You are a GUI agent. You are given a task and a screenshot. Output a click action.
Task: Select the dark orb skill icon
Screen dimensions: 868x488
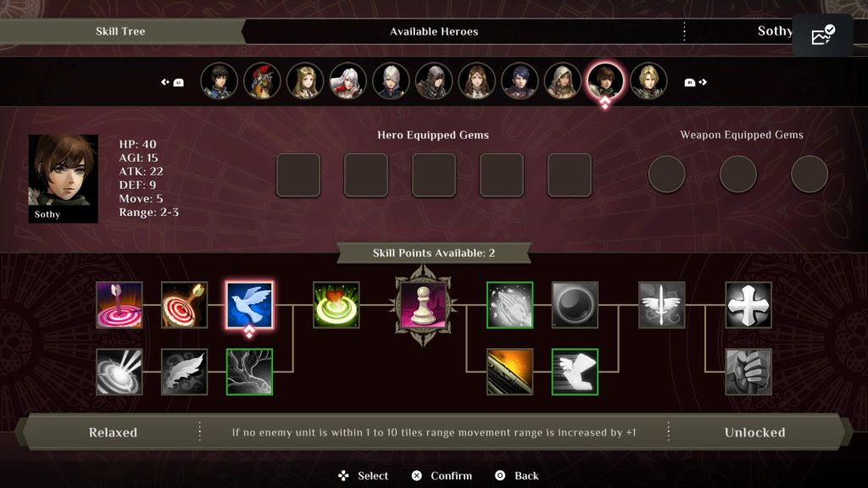575,305
